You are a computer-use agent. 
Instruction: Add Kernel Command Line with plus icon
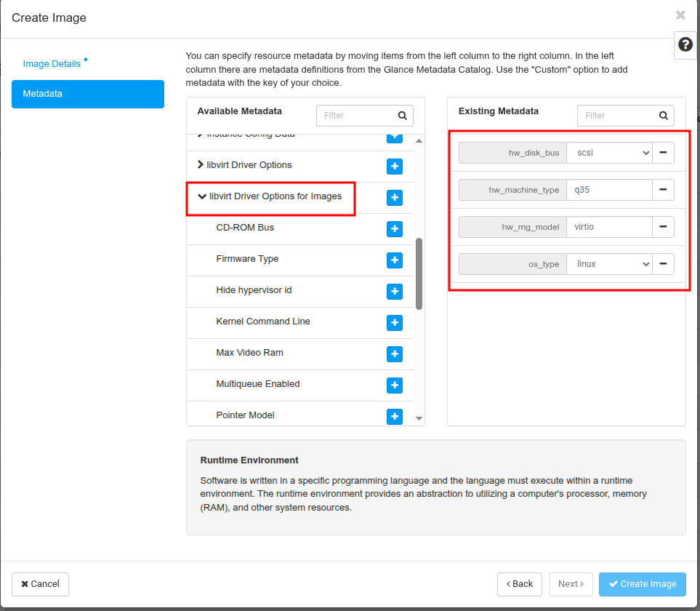coord(395,322)
